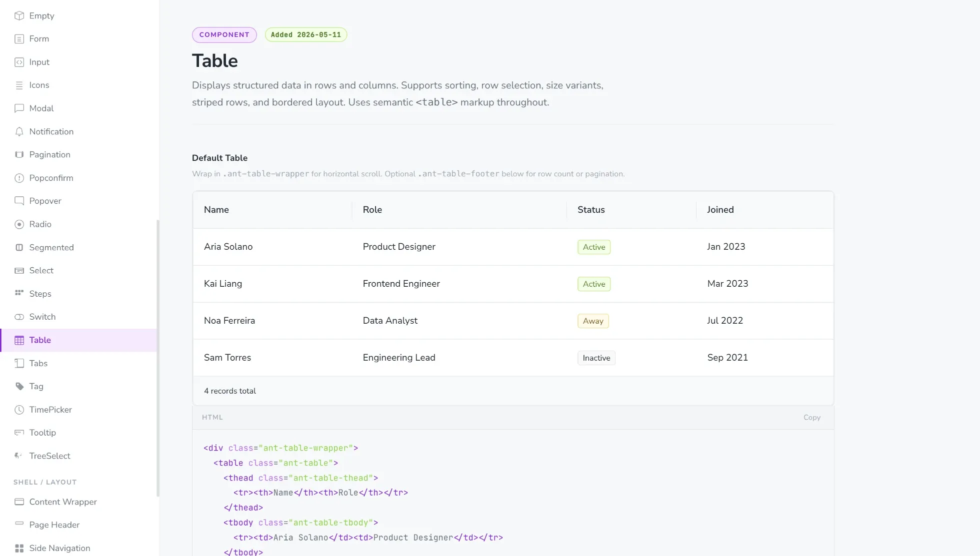The image size is (980, 556).
Task: Click the Joined column header
Action: tap(765, 210)
